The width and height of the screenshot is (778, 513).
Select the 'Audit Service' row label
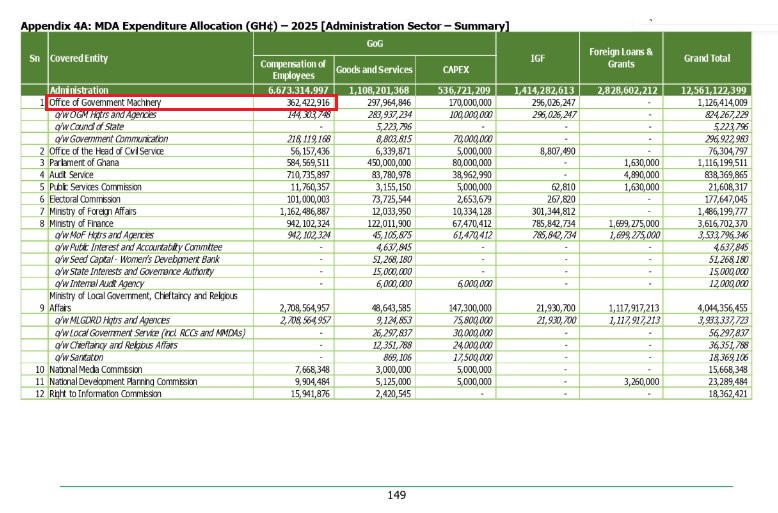[x=71, y=175]
